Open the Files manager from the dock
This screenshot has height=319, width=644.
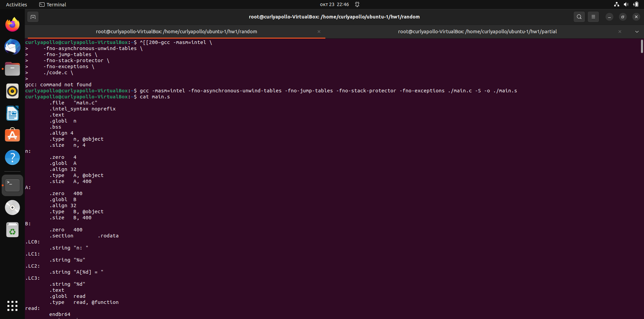[x=12, y=69]
